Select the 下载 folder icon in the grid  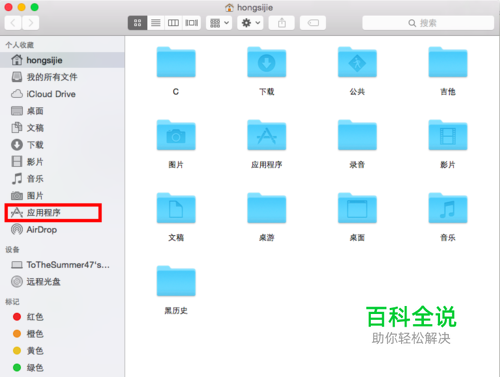click(267, 62)
